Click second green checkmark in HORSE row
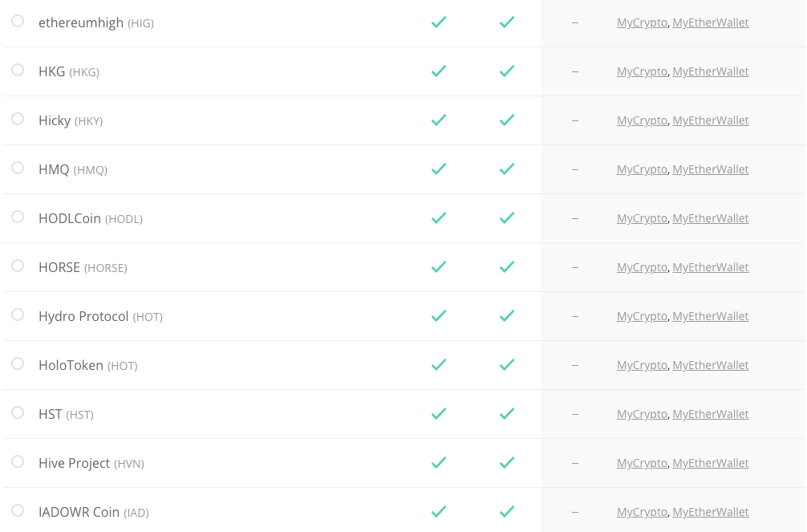Screen dimensions: 807x532 click(x=507, y=266)
